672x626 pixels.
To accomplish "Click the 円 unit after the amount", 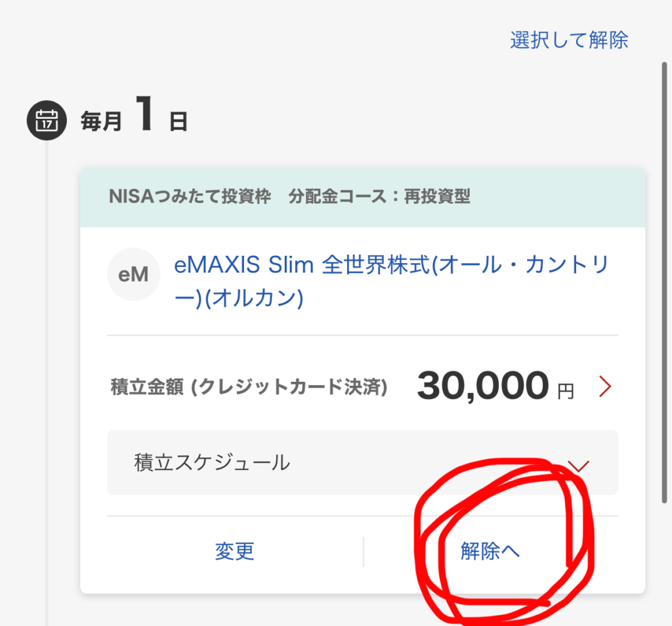I will 565,392.
